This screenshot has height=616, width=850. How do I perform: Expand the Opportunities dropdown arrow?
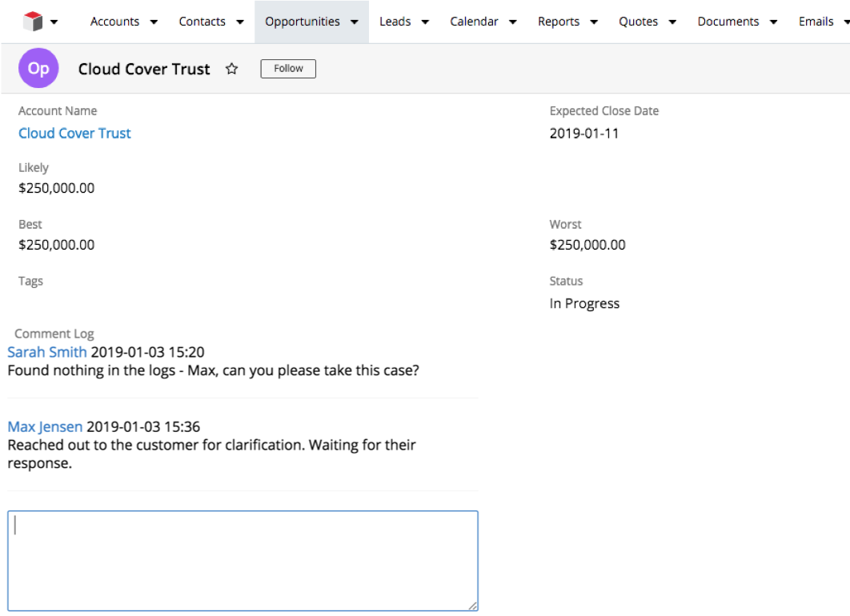click(354, 22)
